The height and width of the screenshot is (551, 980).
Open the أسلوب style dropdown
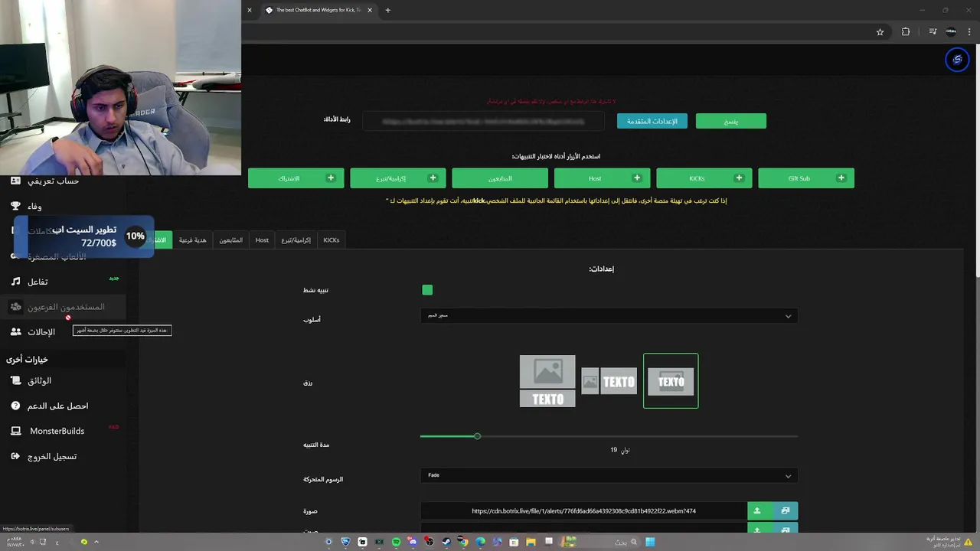coord(609,316)
